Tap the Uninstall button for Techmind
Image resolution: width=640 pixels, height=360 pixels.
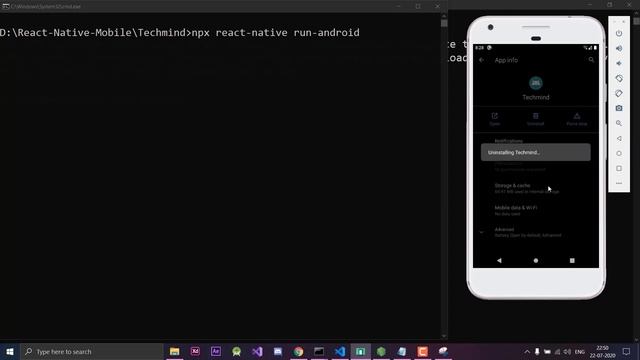click(536, 119)
